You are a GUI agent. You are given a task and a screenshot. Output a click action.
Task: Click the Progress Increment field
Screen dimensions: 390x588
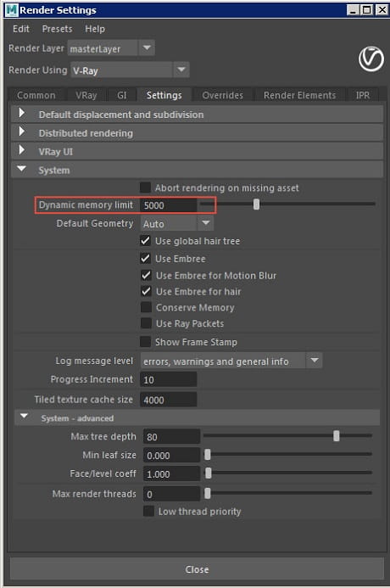pyautogui.click(x=168, y=380)
